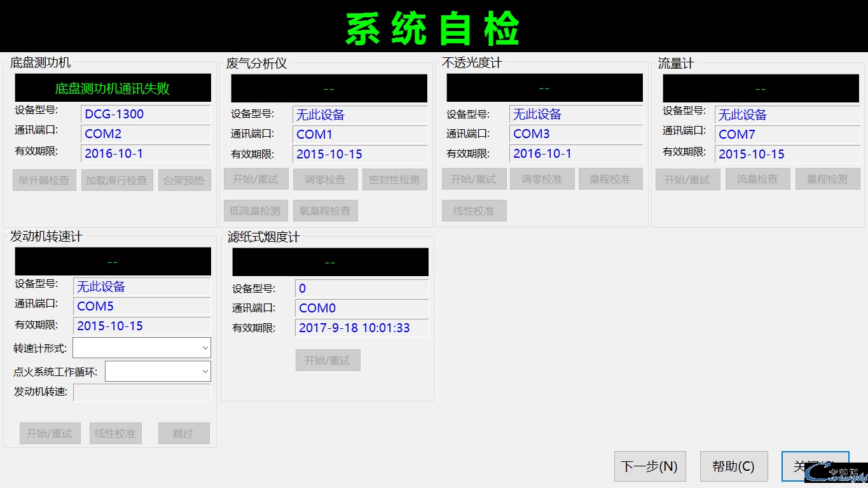Select the 台架预热 button

[184, 180]
